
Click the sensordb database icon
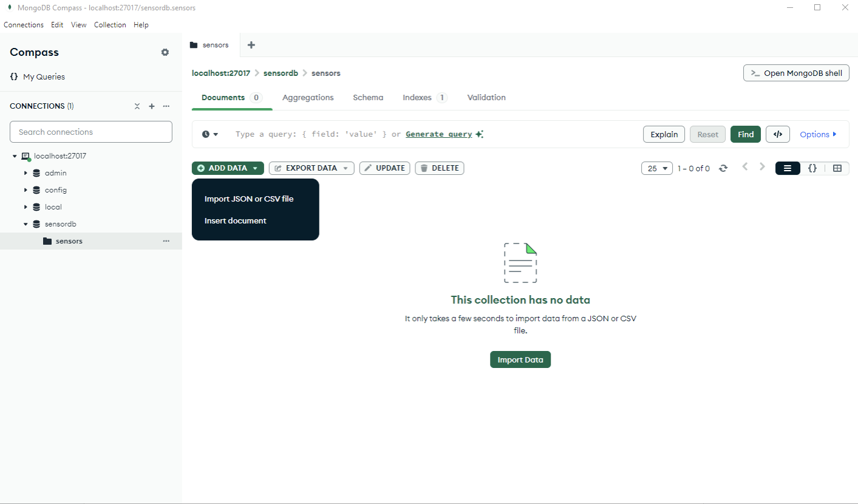36,224
